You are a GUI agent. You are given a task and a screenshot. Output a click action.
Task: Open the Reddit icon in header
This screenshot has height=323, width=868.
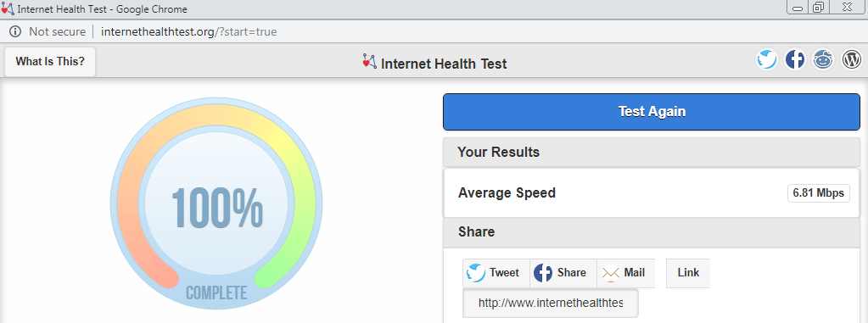823,59
